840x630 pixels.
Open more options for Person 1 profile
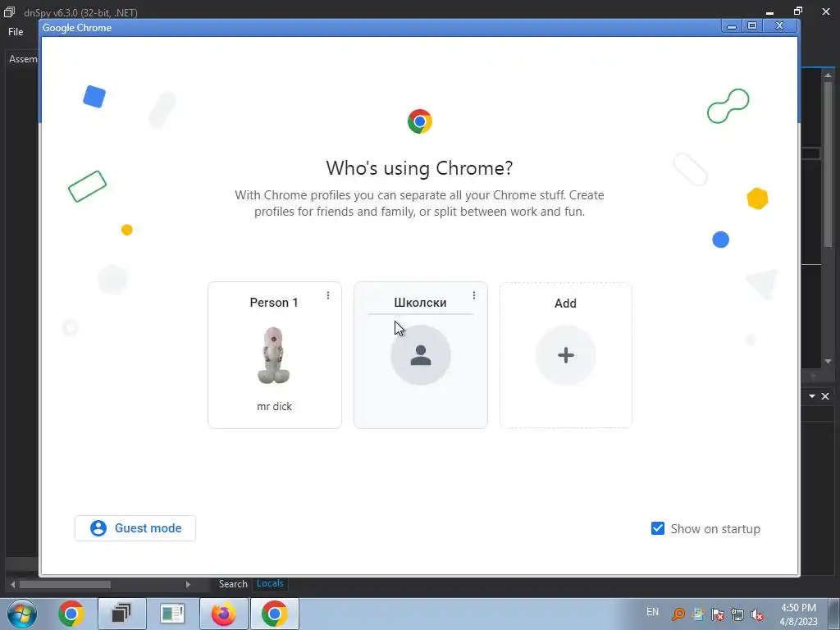[328, 295]
